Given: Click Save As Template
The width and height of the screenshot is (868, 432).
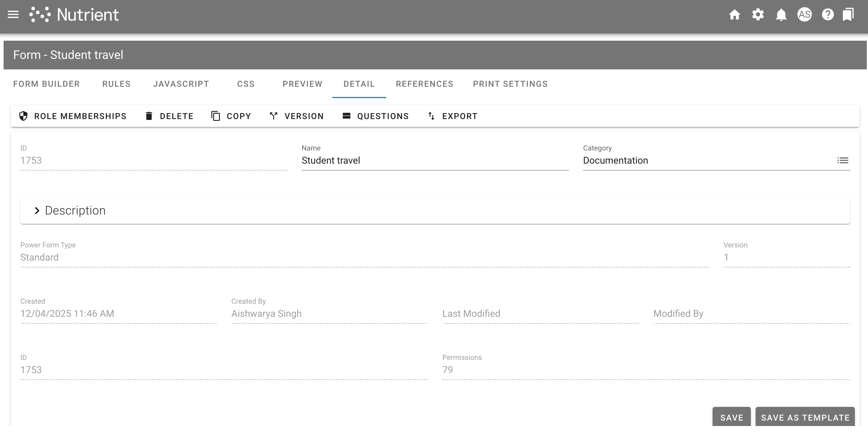Looking at the screenshot, I should point(805,418).
